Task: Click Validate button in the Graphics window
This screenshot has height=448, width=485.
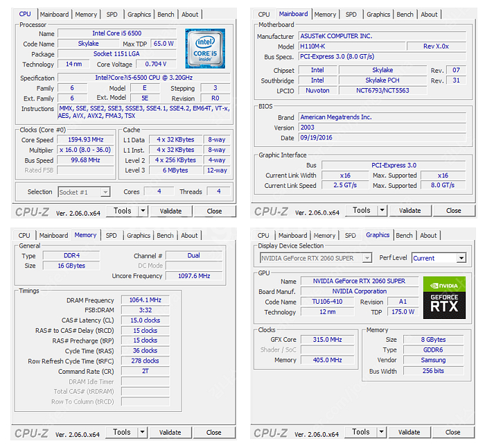Action: tap(409, 432)
